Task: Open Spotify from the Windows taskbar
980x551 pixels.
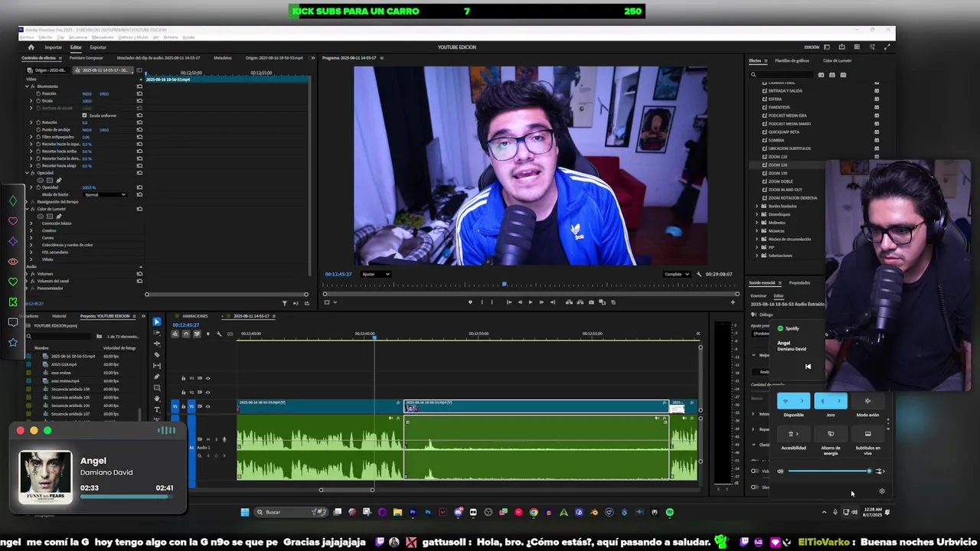Action: click(x=669, y=512)
